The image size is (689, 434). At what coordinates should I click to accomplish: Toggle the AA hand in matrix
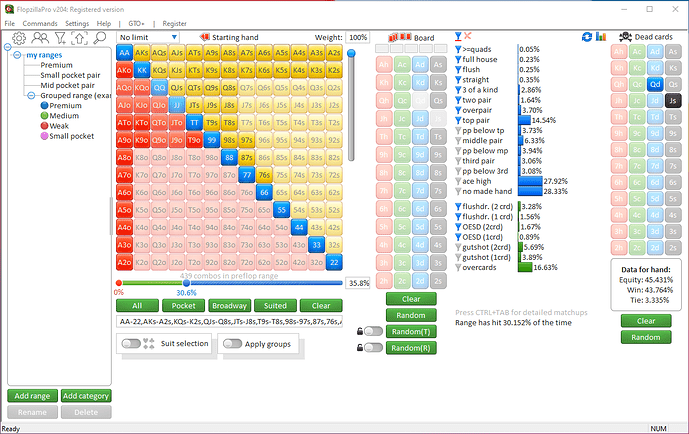(x=124, y=53)
